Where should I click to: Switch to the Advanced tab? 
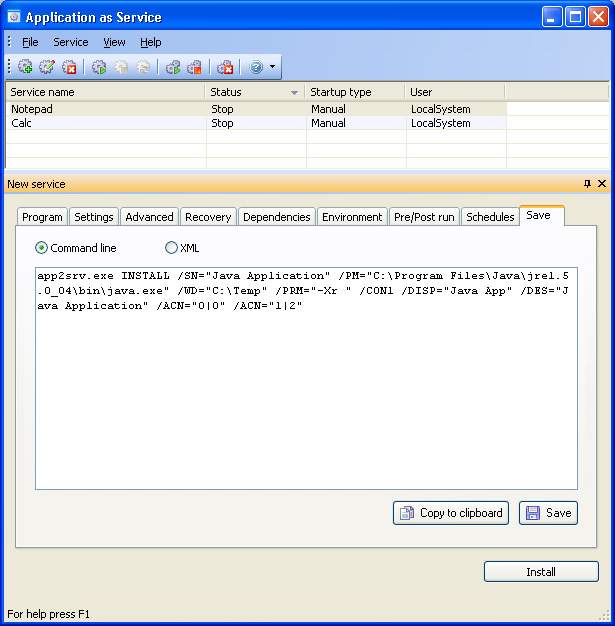pyautogui.click(x=149, y=217)
